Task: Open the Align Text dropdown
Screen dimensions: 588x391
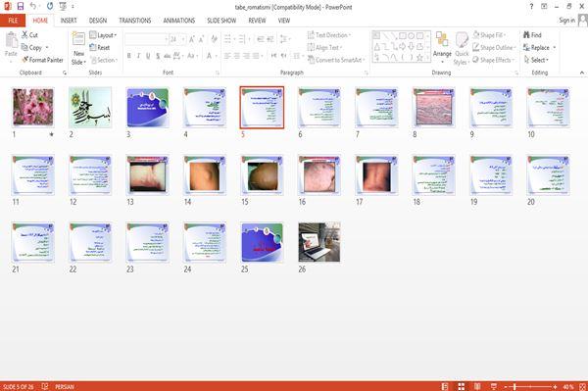Action: (324, 48)
